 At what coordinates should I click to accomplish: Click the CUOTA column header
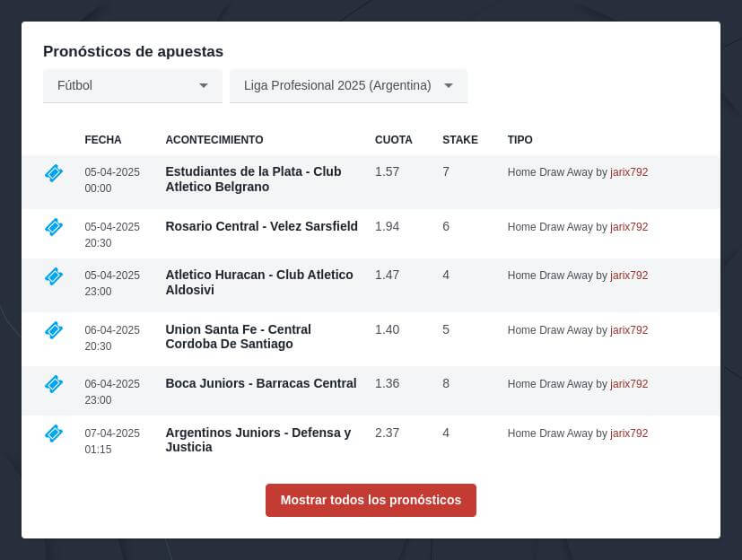point(394,140)
